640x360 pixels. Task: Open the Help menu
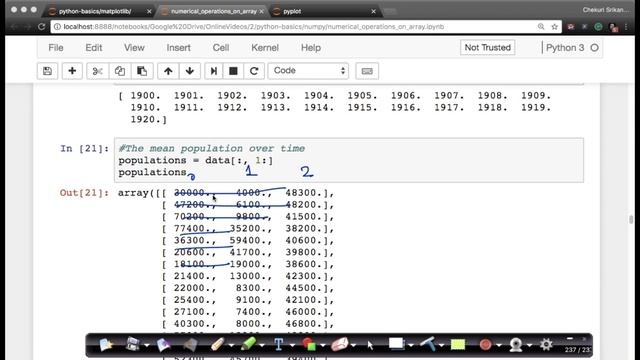click(x=311, y=48)
